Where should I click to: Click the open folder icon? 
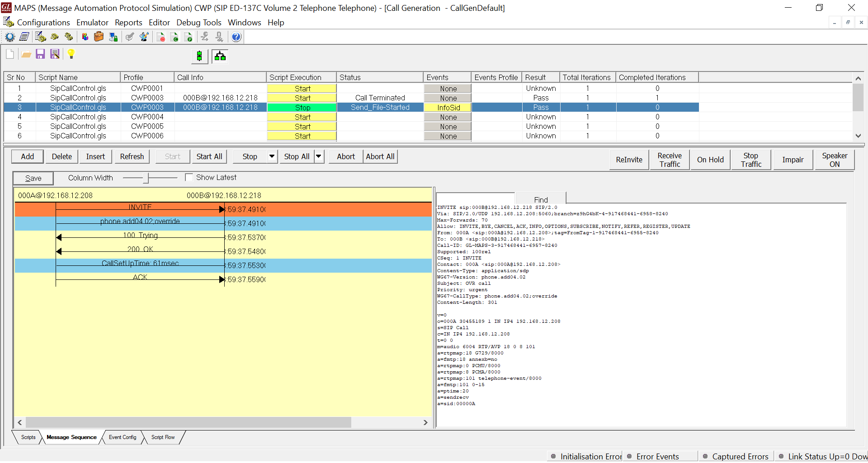pos(26,54)
